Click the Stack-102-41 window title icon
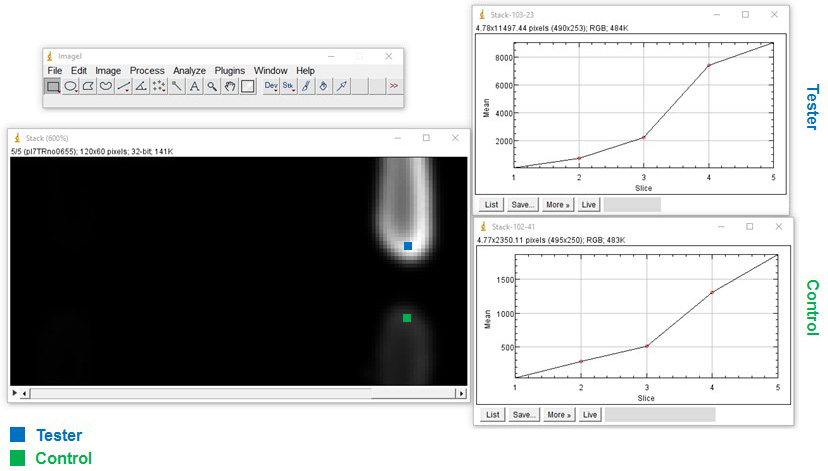 (483, 227)
